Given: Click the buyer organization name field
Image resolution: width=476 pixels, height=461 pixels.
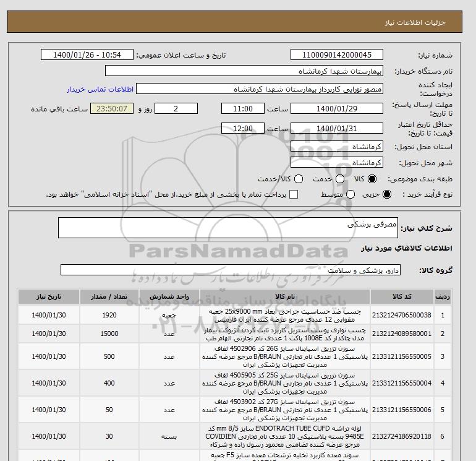Looking at the screenshot, I should 244,71.
